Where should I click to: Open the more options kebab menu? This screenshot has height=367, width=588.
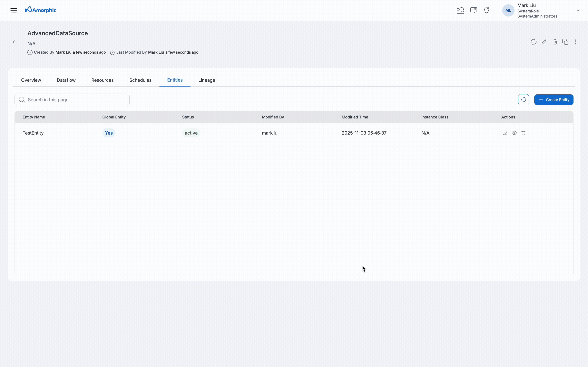click(576, 42)
